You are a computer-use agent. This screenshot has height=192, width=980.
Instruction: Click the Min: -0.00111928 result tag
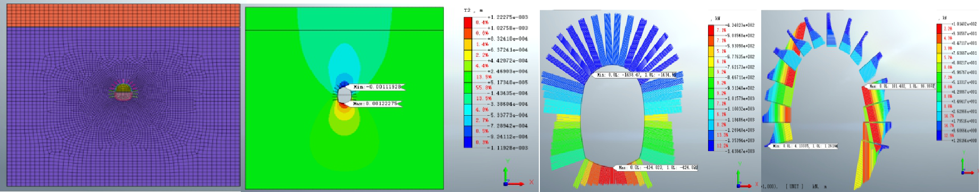click(377, 87)
